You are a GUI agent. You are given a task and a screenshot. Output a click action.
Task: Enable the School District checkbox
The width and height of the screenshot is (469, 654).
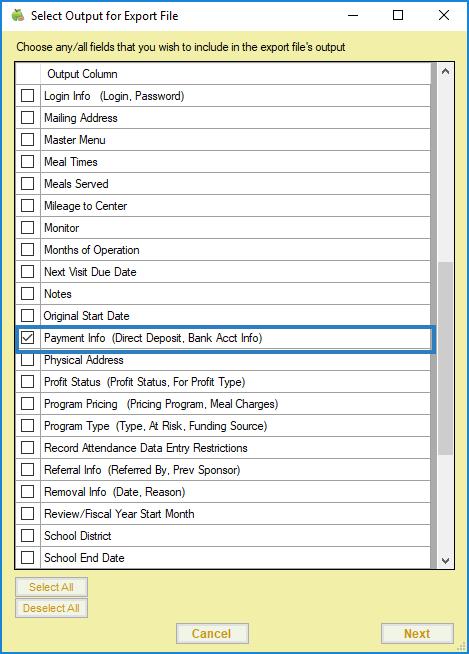coord(28,536)
